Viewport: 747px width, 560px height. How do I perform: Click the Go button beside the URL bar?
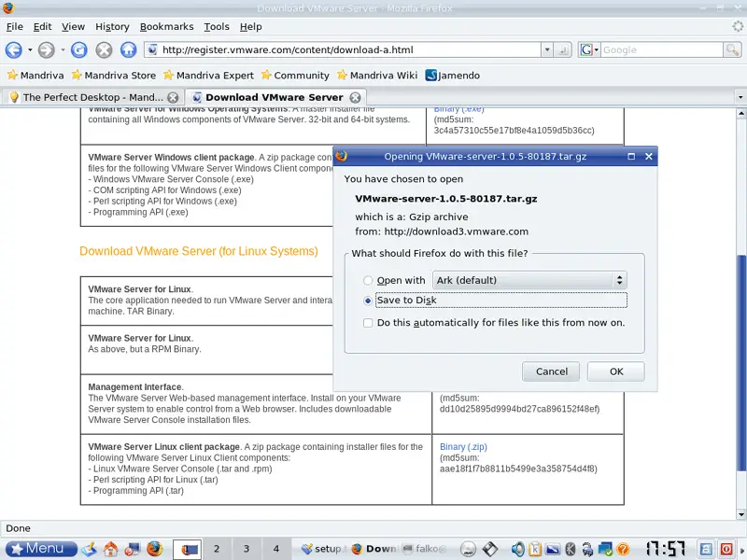click(x=563, y=49)
